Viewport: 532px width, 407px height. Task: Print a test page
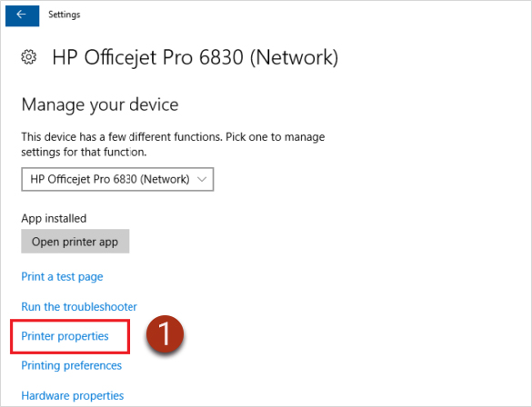(62, 277)
